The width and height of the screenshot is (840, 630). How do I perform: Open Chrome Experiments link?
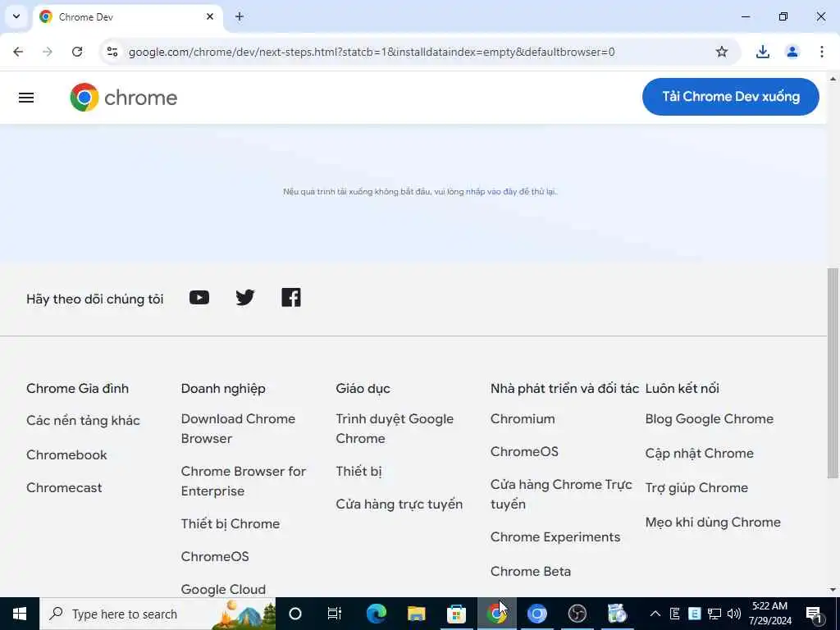555,537
